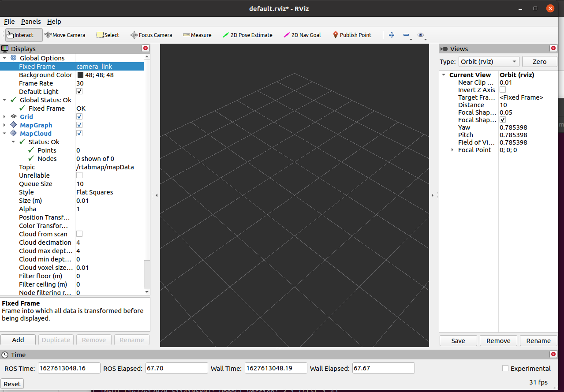Activate the 2D Nav Goal tool
Screen dimensions: 564x392
(x=302, y=35)
